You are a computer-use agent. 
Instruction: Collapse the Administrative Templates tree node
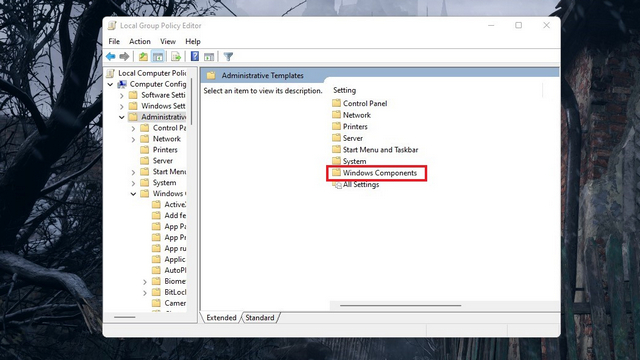pos(122,117)
